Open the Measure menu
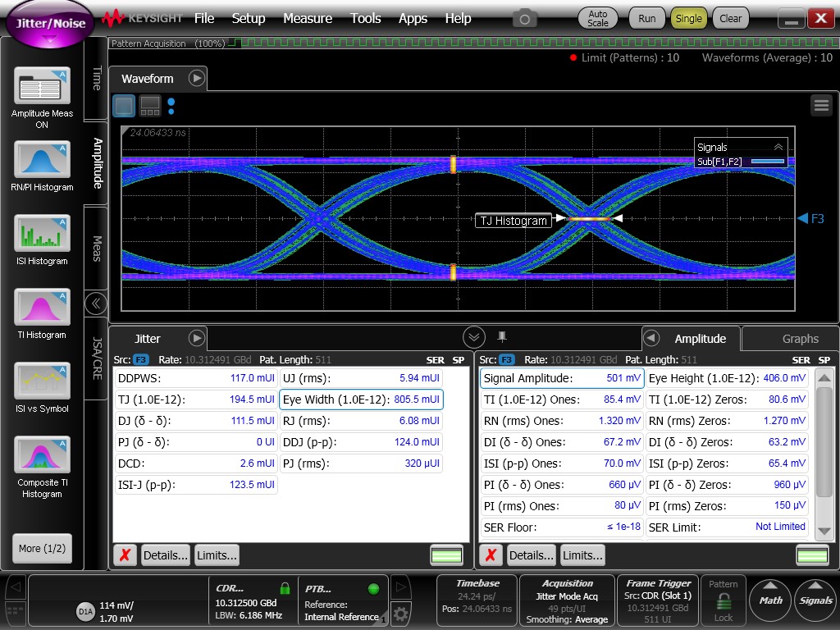Image resolution: width=840 pixels, height=630 pixels. coord(307,18)
